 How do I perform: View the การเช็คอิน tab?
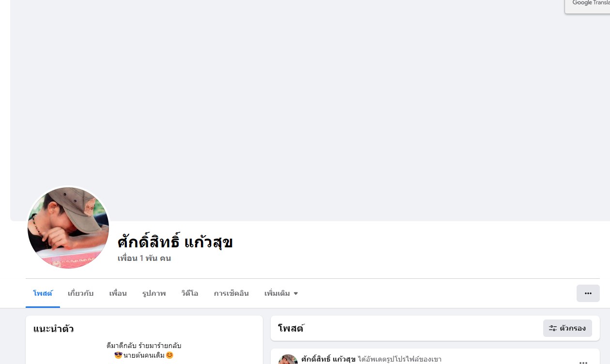tap(231, 293)
